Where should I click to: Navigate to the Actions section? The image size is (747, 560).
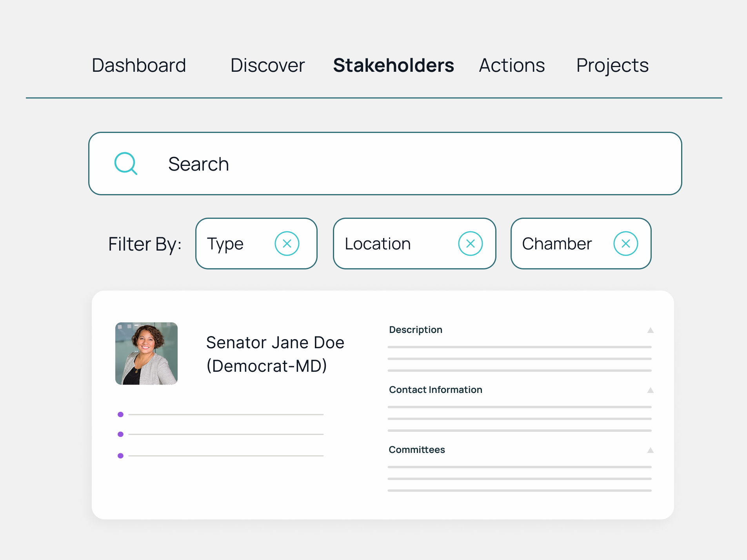(x=512, y=65)
